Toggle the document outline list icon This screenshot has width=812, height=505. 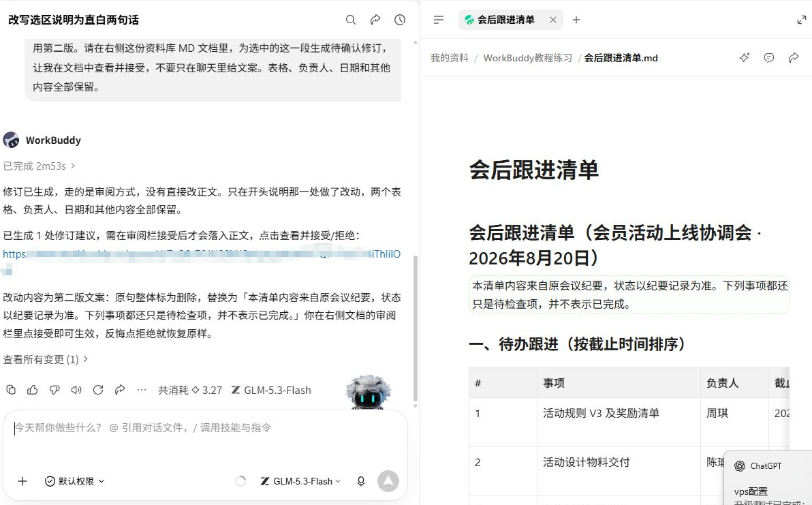(439, 20)
